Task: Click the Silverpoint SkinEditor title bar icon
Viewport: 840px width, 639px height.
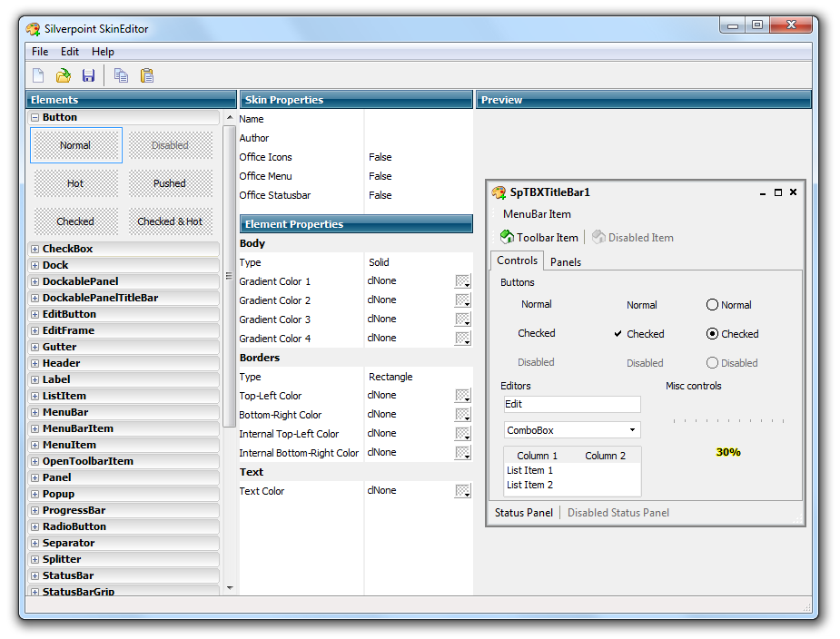Action: [x=34, y=29]
